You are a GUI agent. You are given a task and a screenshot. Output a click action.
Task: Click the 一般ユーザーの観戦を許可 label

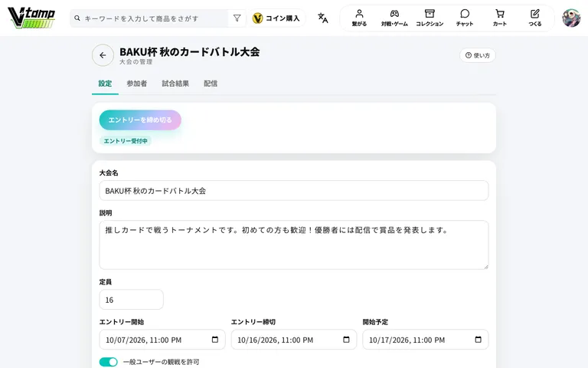162,362
